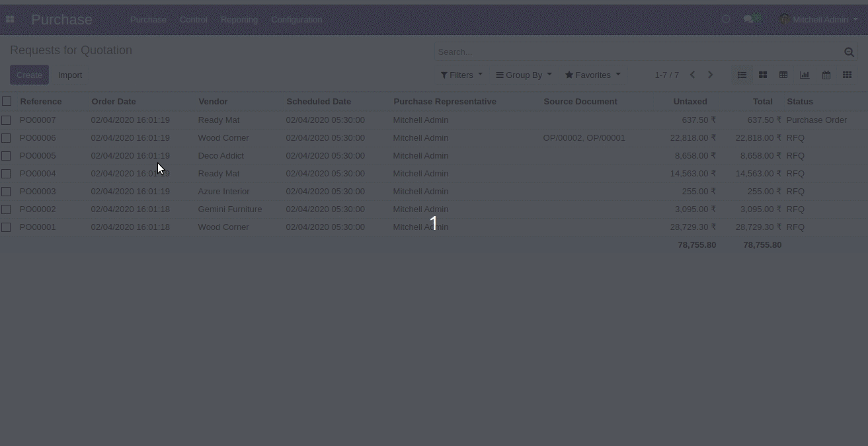Switch to activity view

coord(847,75)
